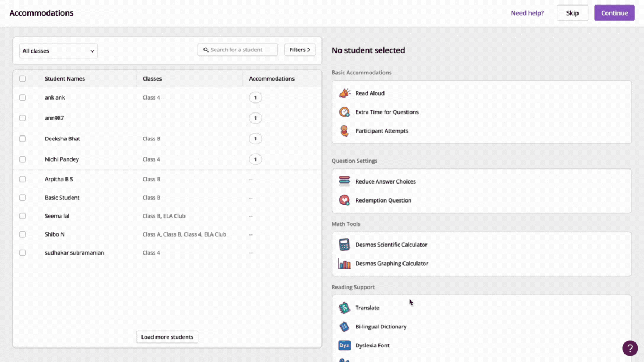The image size is (644, 362).
Task: Click the Participant Attempts icon
Action: pos(344,131)
